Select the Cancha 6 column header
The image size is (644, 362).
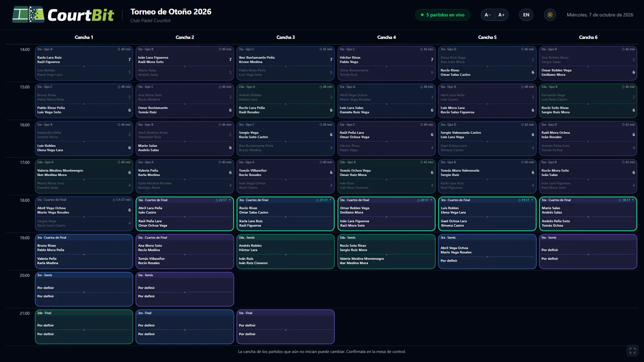click(x=588, y=37)
